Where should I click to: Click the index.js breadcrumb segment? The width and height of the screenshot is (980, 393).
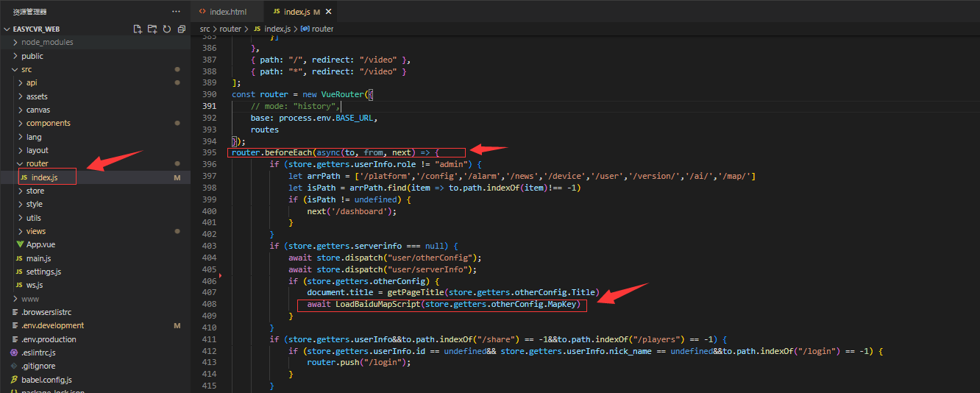[x=277, y=29]
